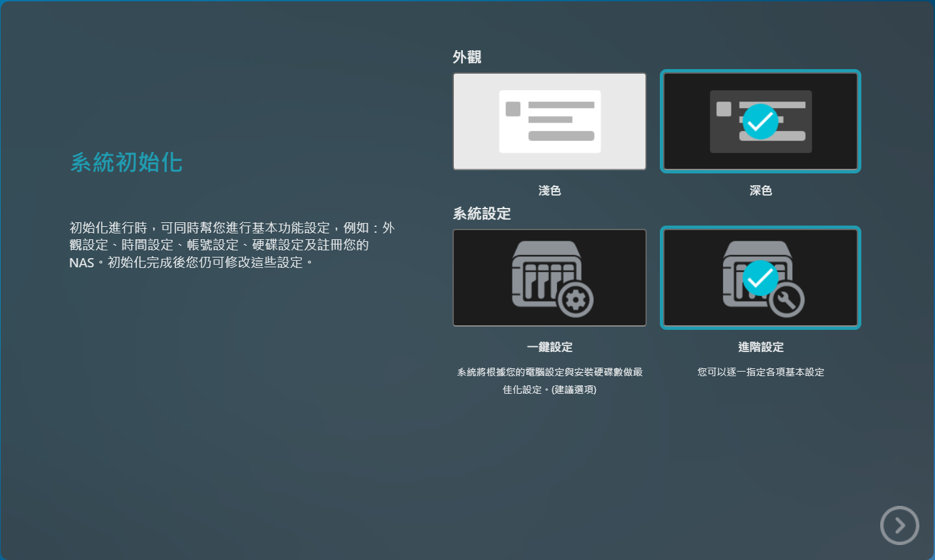This screenshot has width=935, height=560.
Task: Click the advanced setup description text
Action: tap(760, 372)
